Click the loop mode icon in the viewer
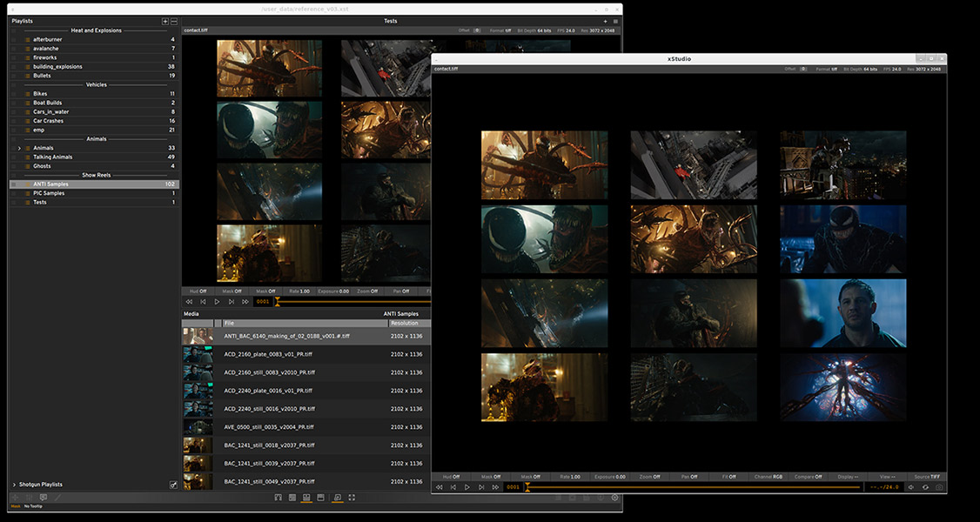The image size is (980, 522). point(925,487)
